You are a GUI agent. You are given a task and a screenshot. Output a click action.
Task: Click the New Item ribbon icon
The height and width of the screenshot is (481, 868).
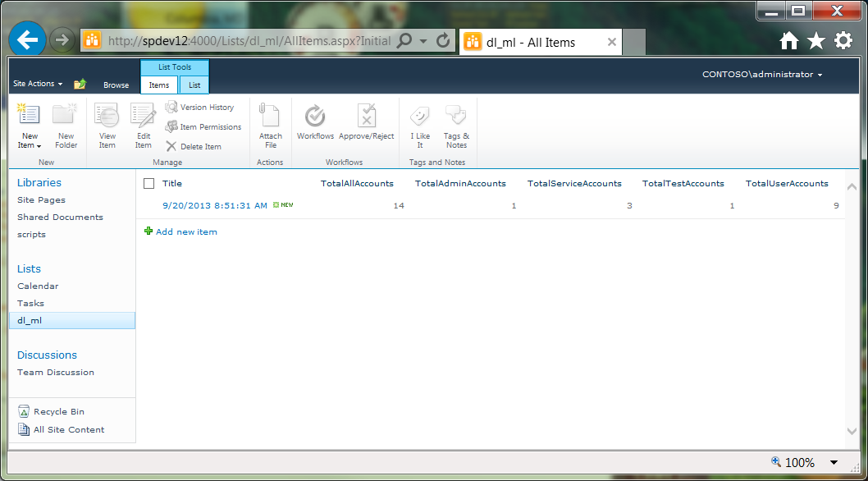click(x=29, y=115)
